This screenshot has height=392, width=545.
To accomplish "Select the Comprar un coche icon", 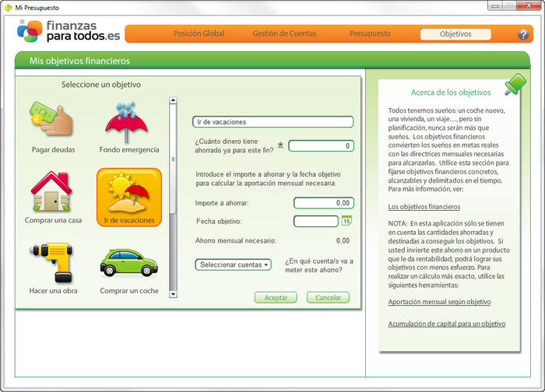I will pos(128,264).
